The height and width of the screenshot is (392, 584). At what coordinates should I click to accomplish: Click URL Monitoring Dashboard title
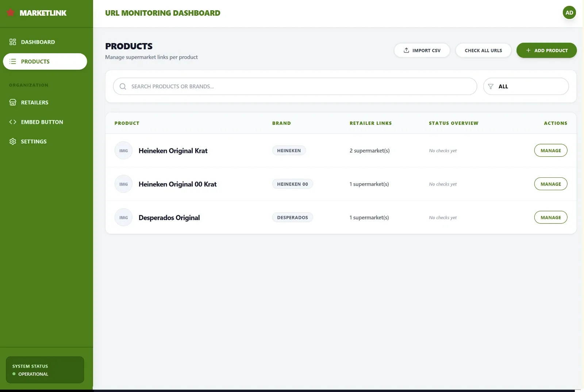(163, 13)
